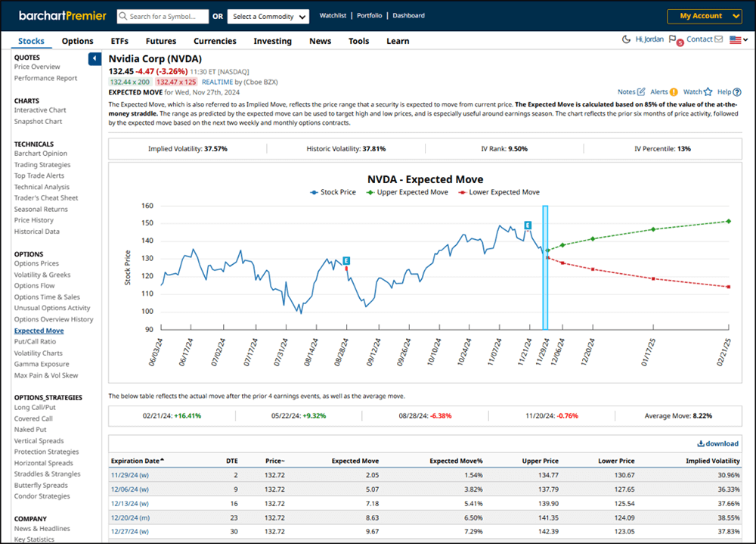The image size is (756, 544).
Task: Open Gamma Exposure in the sidebar
Action: [42, 364]
